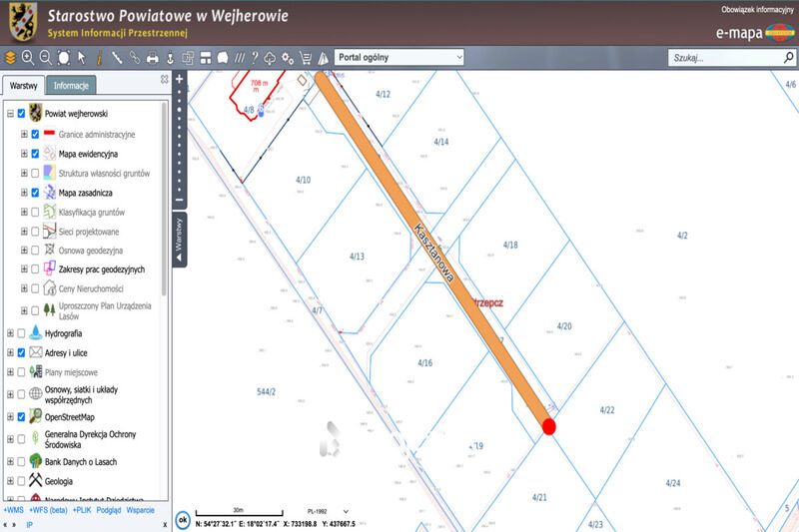Collapse the Powiat wejherowski group
Screen dimensions: 799x532
pos(10,114)
